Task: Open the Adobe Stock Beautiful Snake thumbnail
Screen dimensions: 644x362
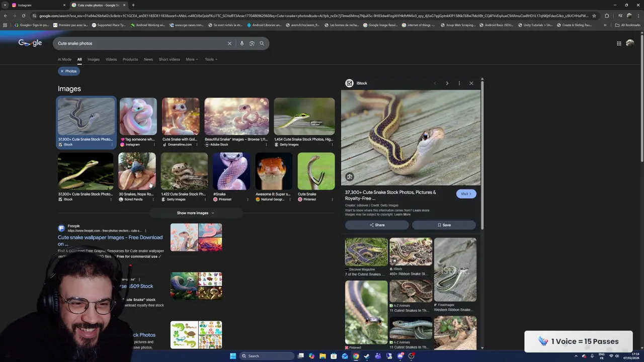Action: 236,117
